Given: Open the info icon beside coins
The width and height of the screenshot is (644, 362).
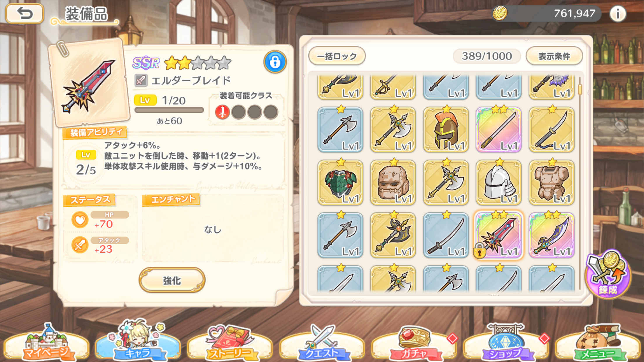Looking at the screenshot, I should coord(618,13).
